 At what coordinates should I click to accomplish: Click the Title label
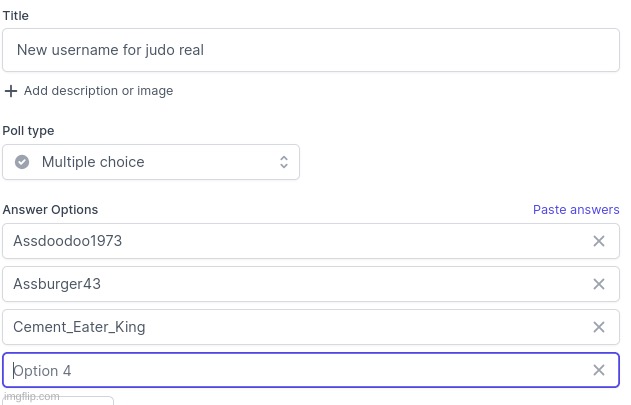point(16,16)
